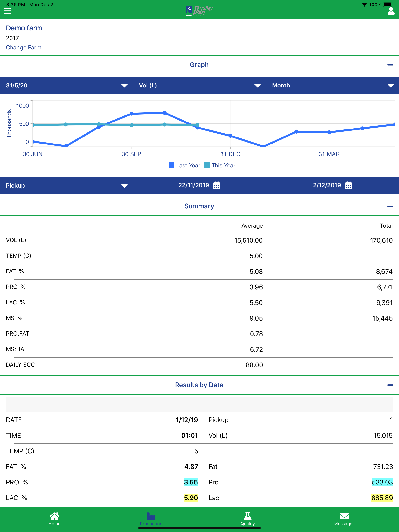This screenshot has width=399, height=532.
Task: Tap the Kyvalley Dairy logo
Action: 199,11
